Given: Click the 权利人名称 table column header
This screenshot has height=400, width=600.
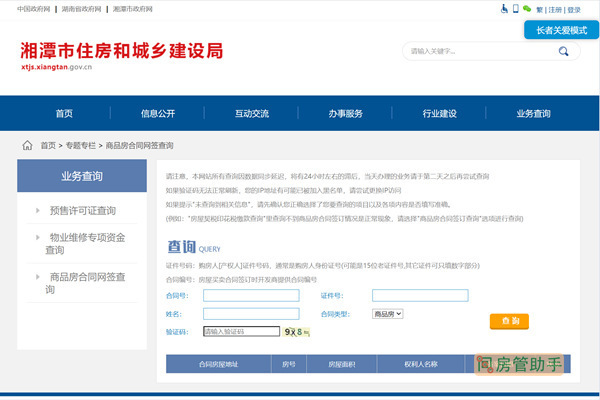Looking at the screenshot, I should (x=421, y=364).
